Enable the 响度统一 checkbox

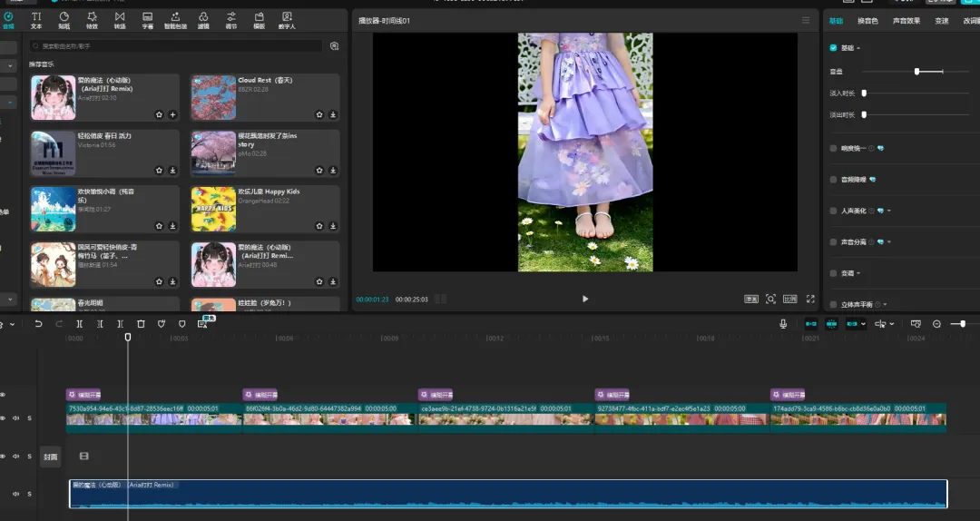tap(834, 148)
